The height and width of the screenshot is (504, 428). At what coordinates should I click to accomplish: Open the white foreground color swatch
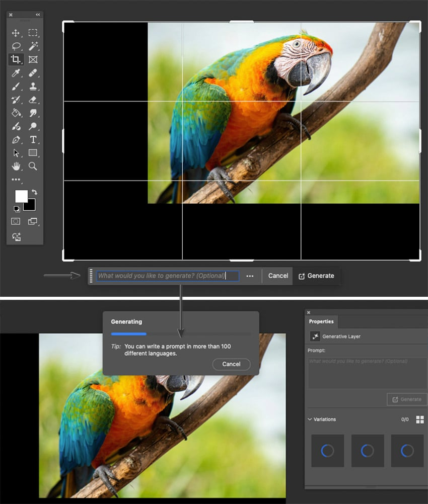(21, 196)
